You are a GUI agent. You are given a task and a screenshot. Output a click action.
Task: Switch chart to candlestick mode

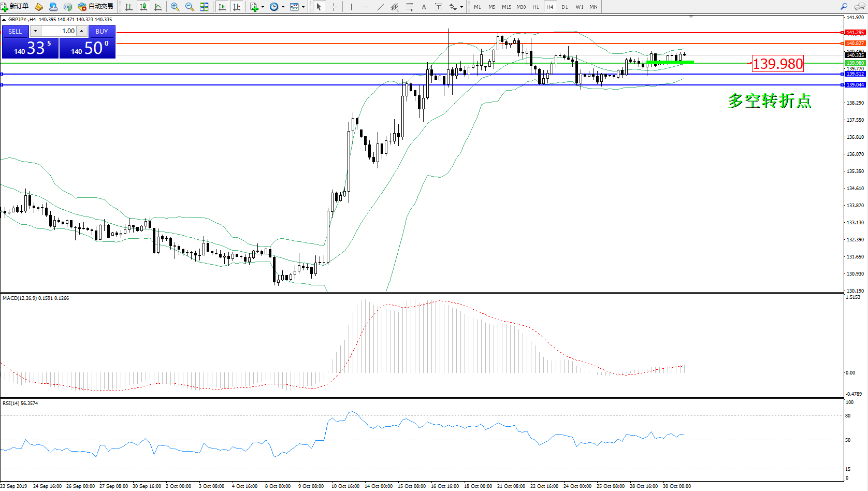[x=143, y=7]
